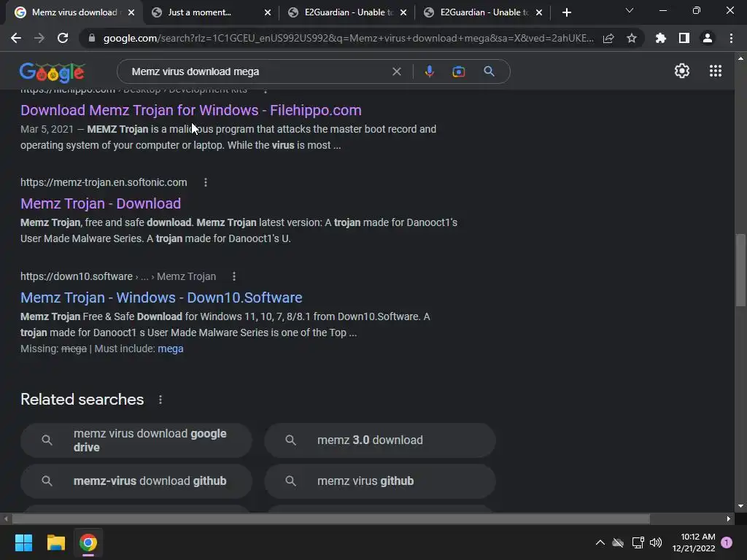Search memz 3.0 download suggestion
This screenshot has height=560, width=747.
380,440
